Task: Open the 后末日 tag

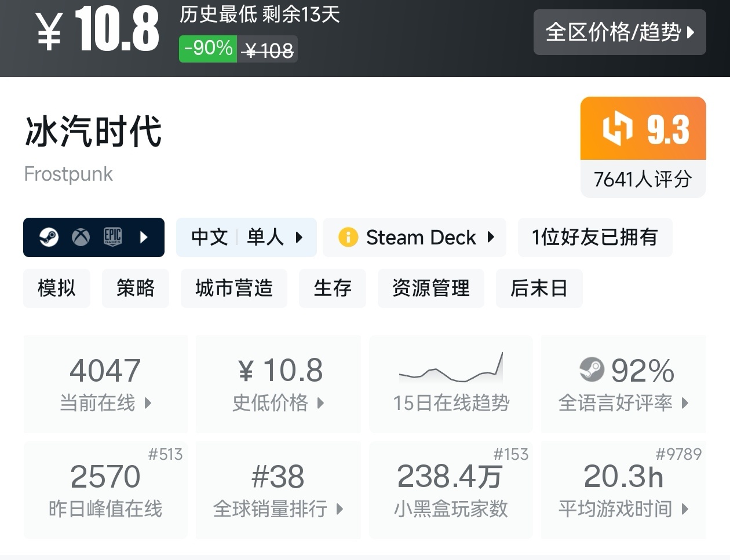Action: (539, 288)
